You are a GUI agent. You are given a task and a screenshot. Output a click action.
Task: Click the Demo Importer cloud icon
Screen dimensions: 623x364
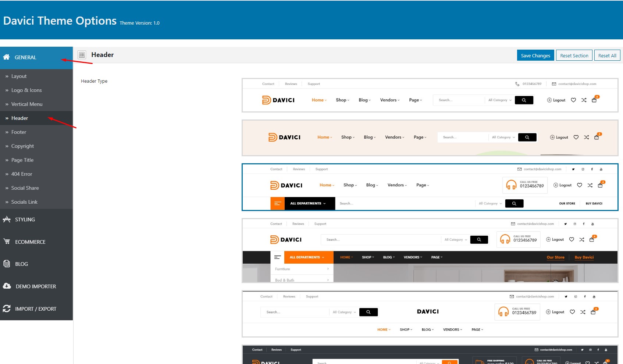click(x=7, y=286)
